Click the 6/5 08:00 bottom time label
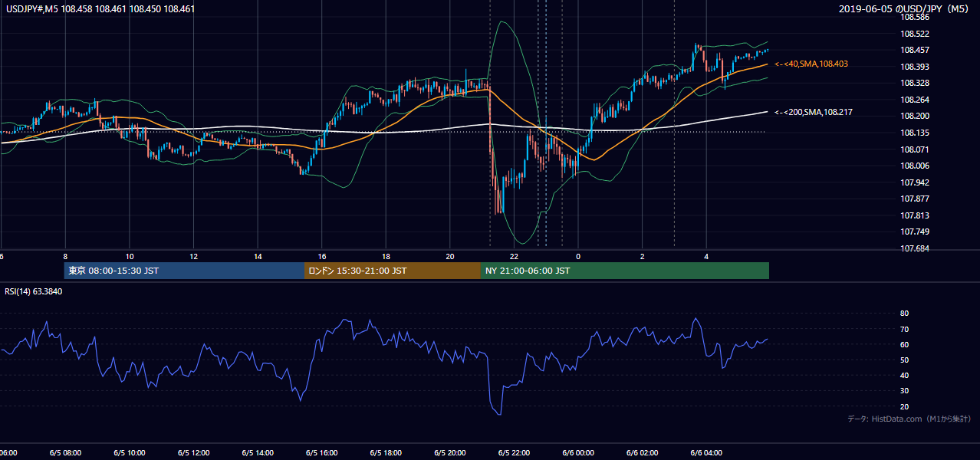This screenshot has height=460, width=980. click(65, 452)
